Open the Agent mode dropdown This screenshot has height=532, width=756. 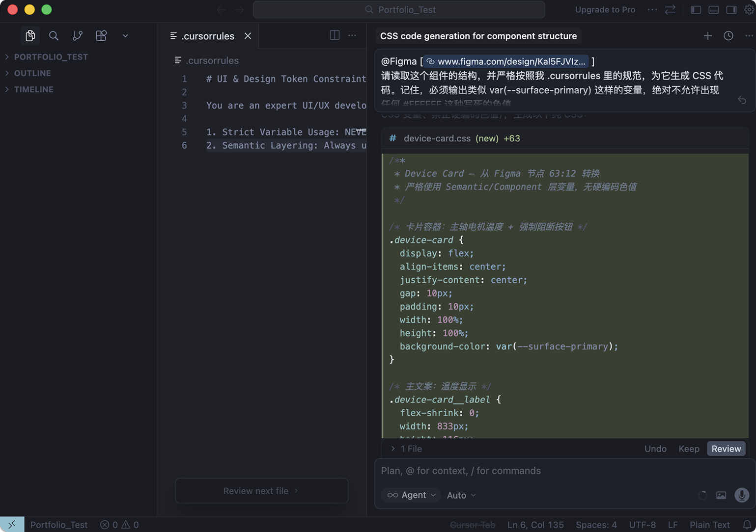tap(411, 495)
